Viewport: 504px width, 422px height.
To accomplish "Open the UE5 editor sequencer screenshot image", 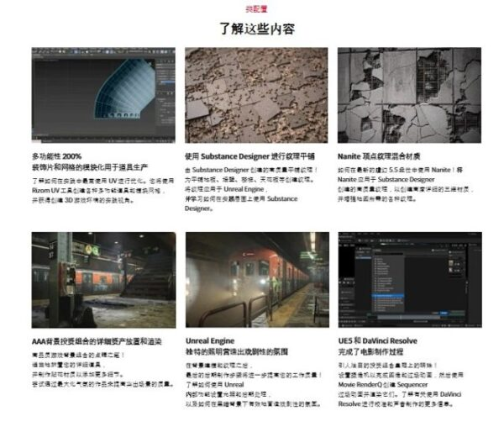I will click(410, 280).
